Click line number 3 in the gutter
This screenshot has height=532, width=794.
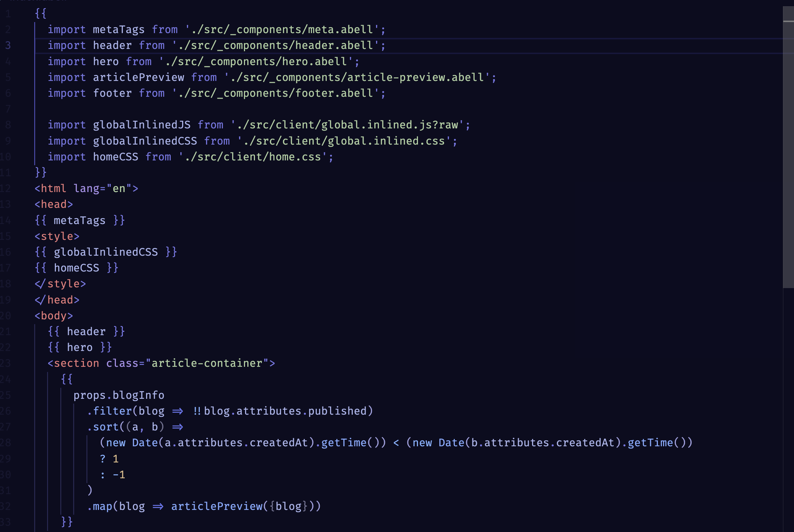point(8,45)
